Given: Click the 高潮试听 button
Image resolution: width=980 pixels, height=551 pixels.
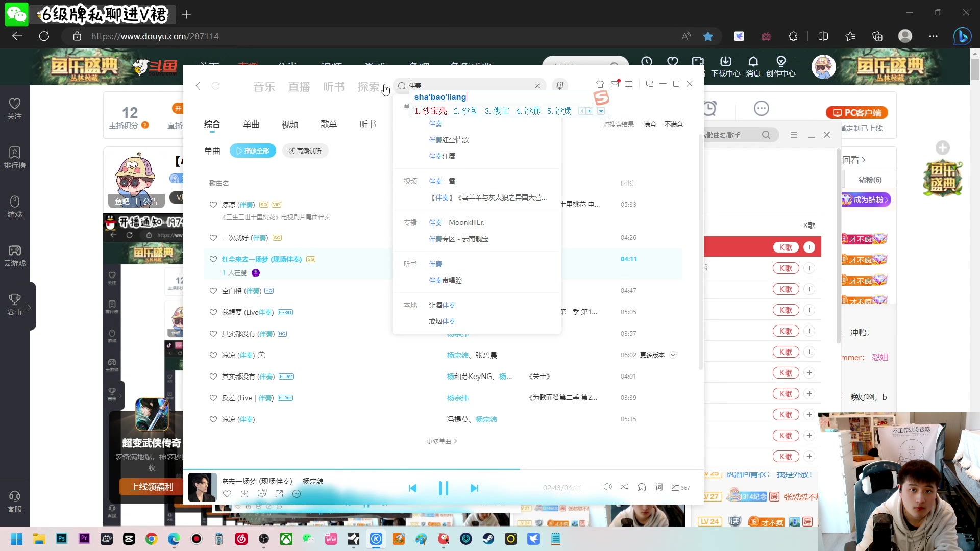Looking at the screenshot, I should [x=305, y=151].
